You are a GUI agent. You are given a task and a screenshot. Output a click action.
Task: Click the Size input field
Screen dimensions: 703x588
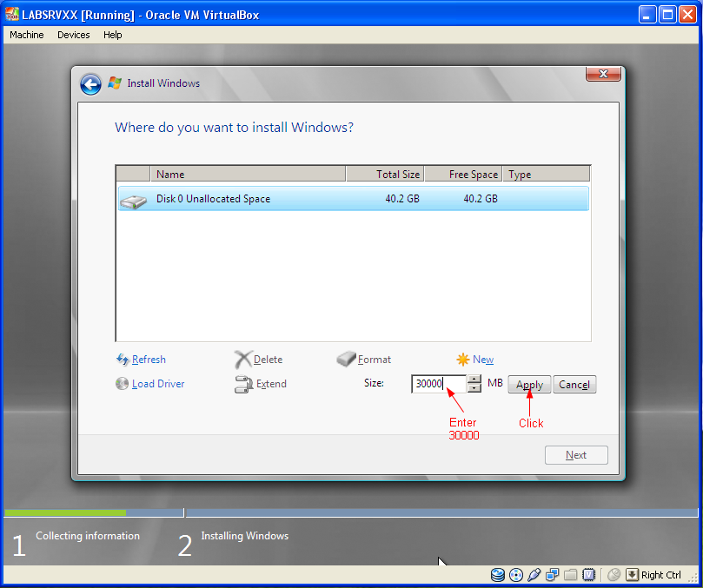439,384
